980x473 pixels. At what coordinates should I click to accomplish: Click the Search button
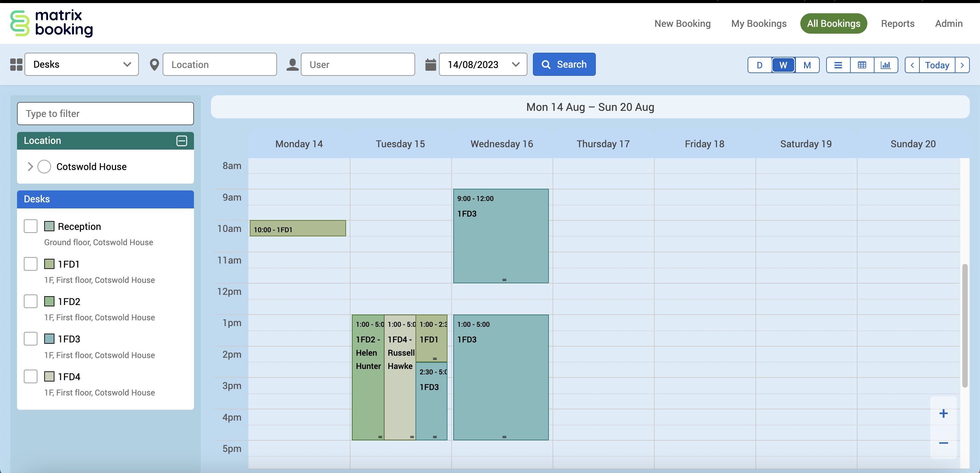[x=564, y=64]
